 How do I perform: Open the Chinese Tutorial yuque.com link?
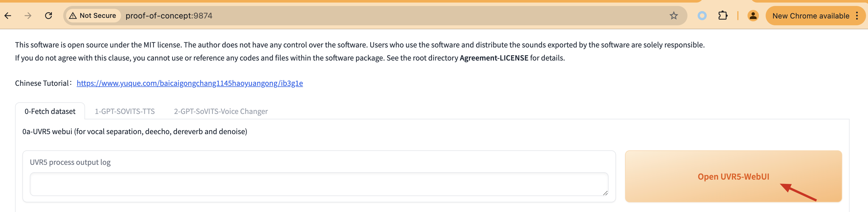coord(190,83)
